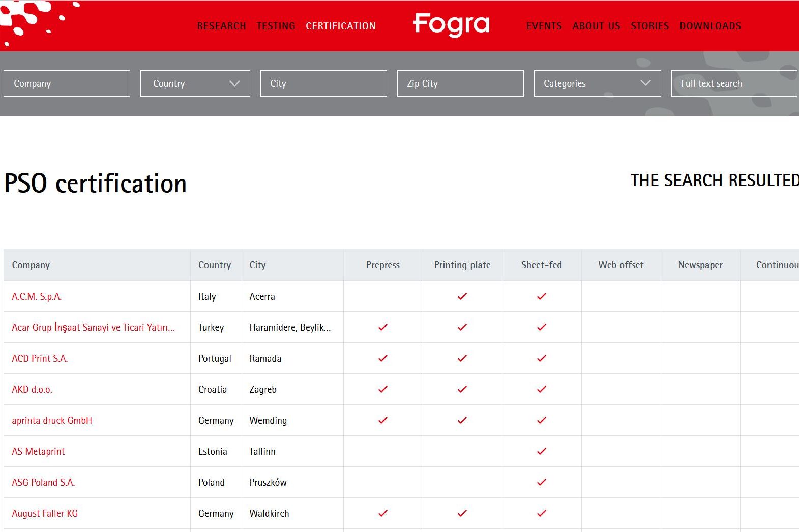Expand the Country dropdown
Viewport: 799px width, 532px height.
(x=195, y=83)
